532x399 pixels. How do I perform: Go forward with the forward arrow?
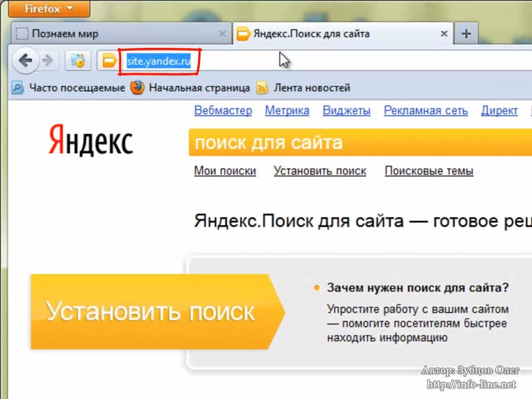tap(48, 61)
